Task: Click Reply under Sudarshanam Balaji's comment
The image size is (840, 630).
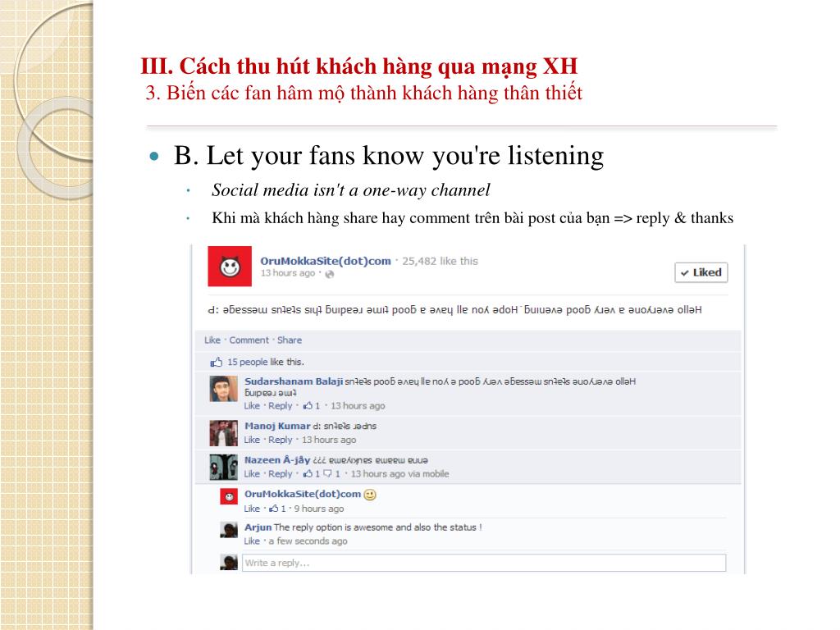Action: tap(281, 406)
